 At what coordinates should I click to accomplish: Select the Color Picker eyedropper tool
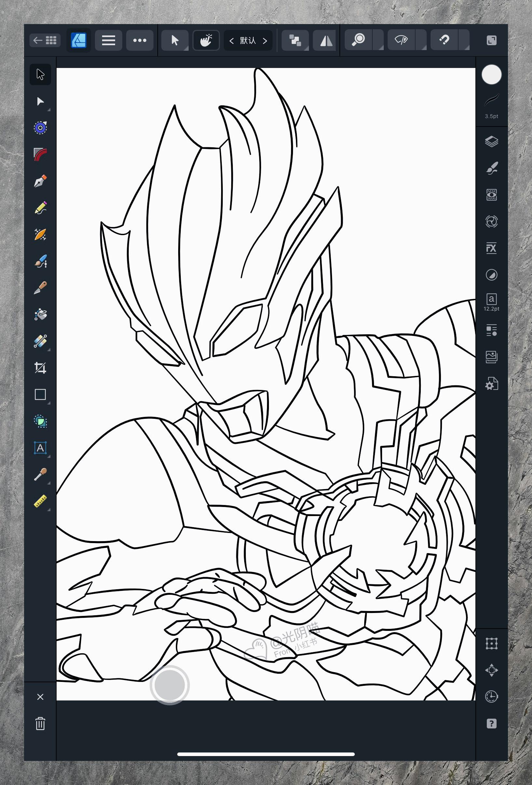(40, 474)
